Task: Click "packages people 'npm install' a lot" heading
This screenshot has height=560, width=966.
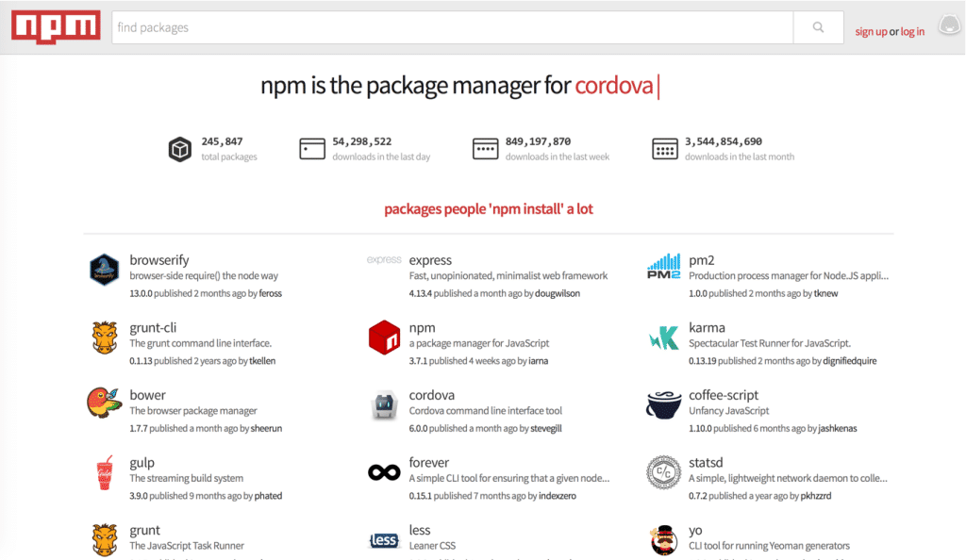Action: click(x=489, y=209)
